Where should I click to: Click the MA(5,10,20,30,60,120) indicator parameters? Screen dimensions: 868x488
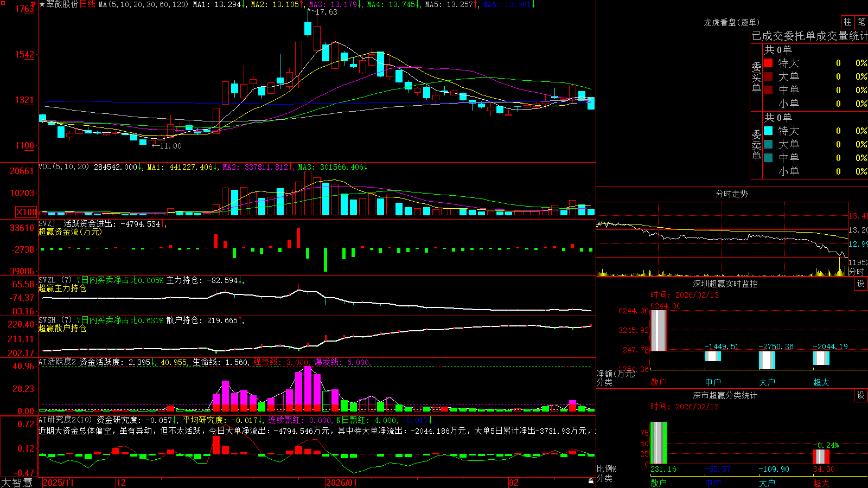click(x=143, y=4)
